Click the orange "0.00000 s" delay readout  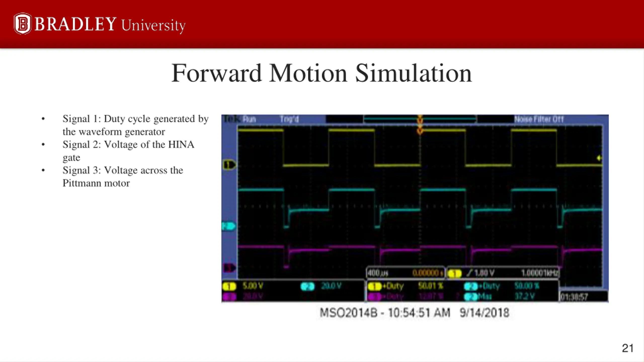428,273
